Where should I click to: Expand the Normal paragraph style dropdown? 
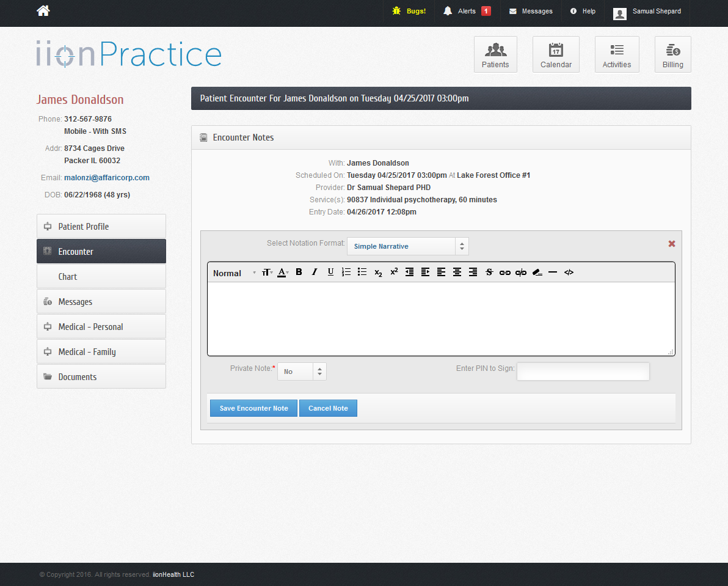[234, 273]
